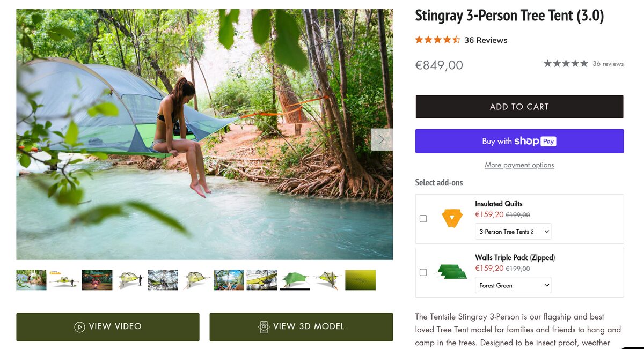Screen dimensions: 644x349
Task: Click the More payment options link
Action: 519,165
